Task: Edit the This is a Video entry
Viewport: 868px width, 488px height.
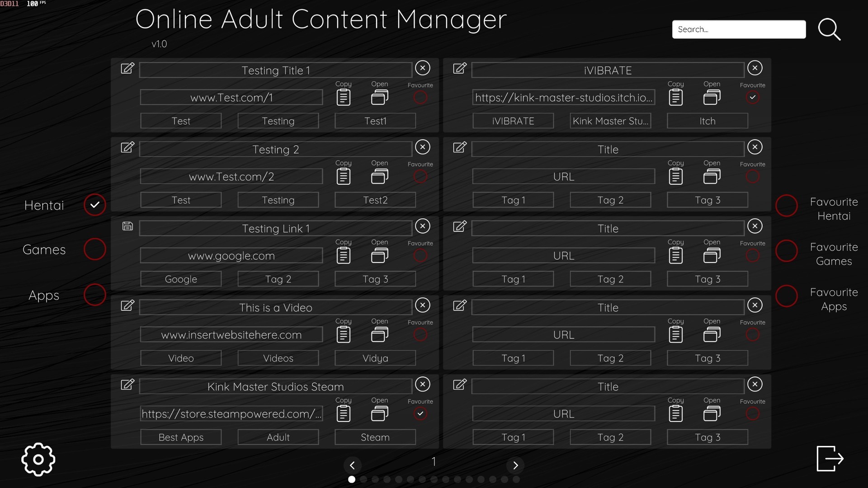Action: 128,306
